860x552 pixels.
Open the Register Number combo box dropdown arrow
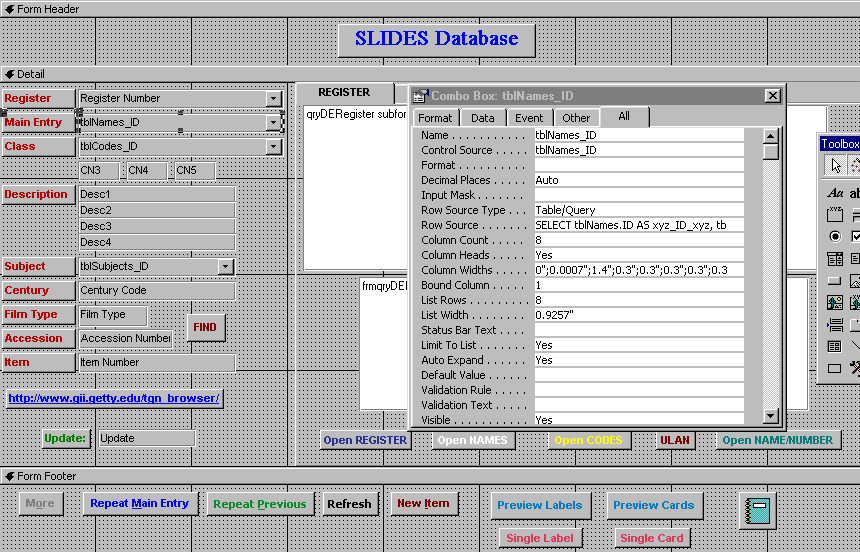[273, 98]
